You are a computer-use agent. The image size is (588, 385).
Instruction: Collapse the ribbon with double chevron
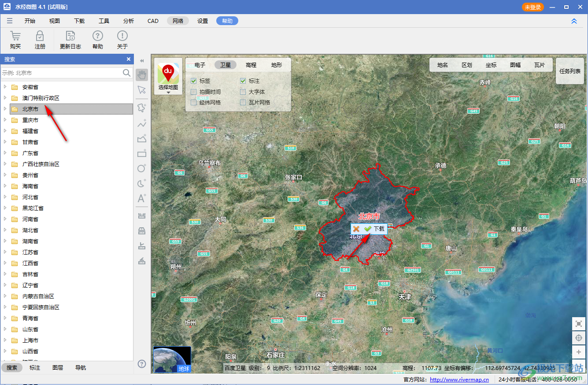coord(574,21)
